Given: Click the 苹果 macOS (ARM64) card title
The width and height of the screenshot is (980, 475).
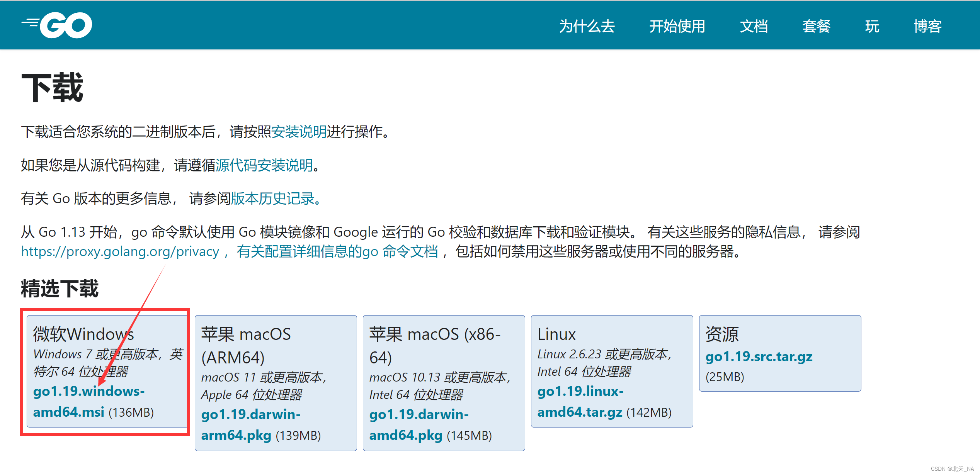Looking at the screenshot, I should 246,346.
